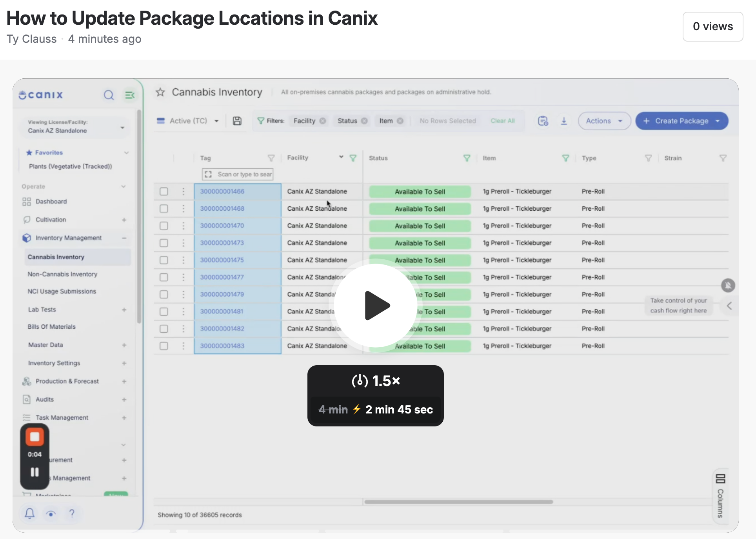Open Non-Cannabis Inventory in sidebar
The image size is (756, 539).
click(x=62, y=274)
